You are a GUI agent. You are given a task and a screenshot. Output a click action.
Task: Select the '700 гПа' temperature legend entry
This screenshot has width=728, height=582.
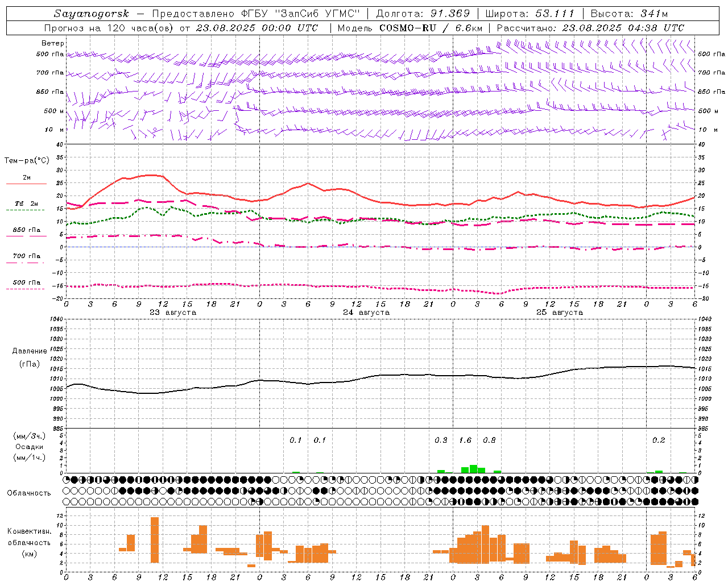26,256
